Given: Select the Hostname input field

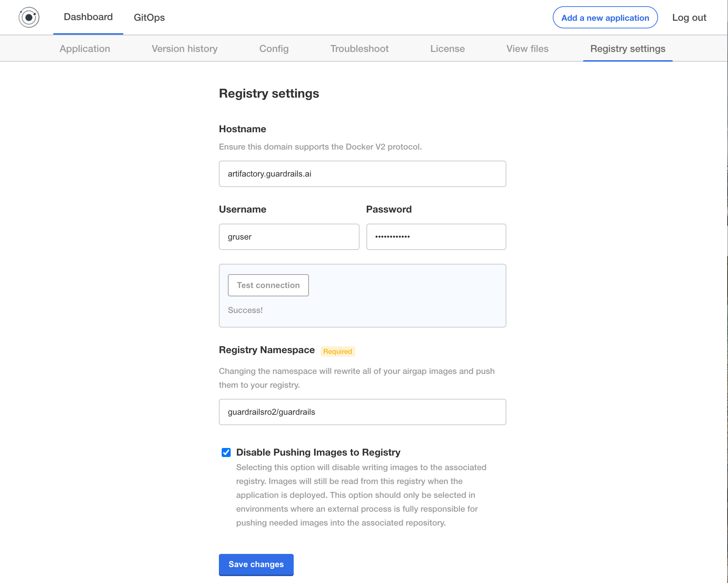Looking at the screenshot, I should pyautogui.click(x=363, y=174).
